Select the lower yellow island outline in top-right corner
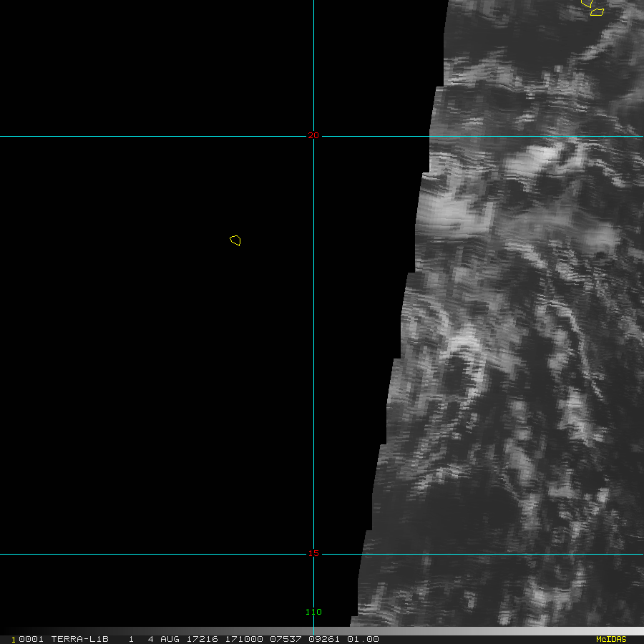The image size is (644, 644). tap(597, 11)
